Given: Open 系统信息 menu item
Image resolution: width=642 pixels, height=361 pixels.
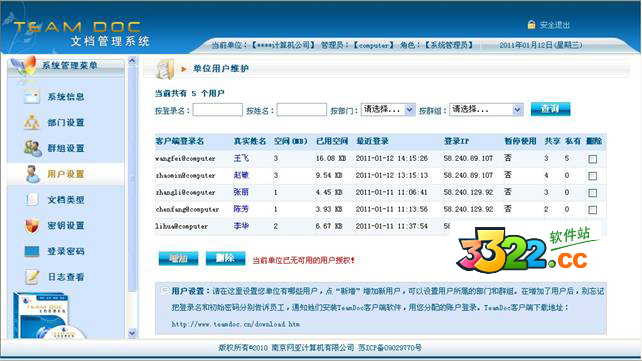Looking at the screenshot, I should pos(66,97).
